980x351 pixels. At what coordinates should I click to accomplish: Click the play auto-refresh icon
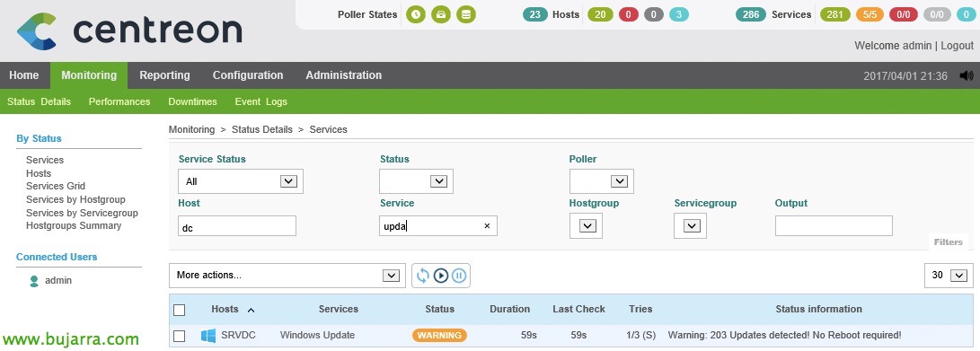point(441,276)
